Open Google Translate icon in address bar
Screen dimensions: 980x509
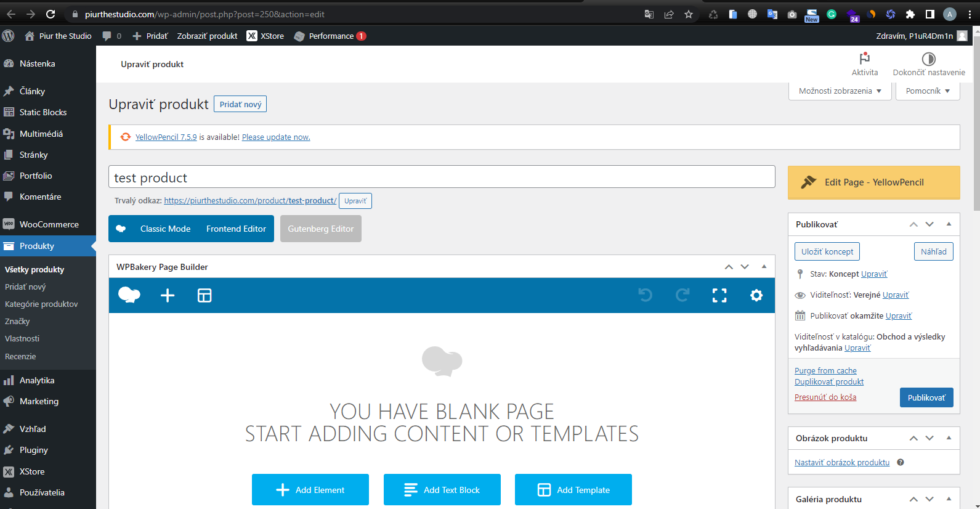[x=649, y=14]
